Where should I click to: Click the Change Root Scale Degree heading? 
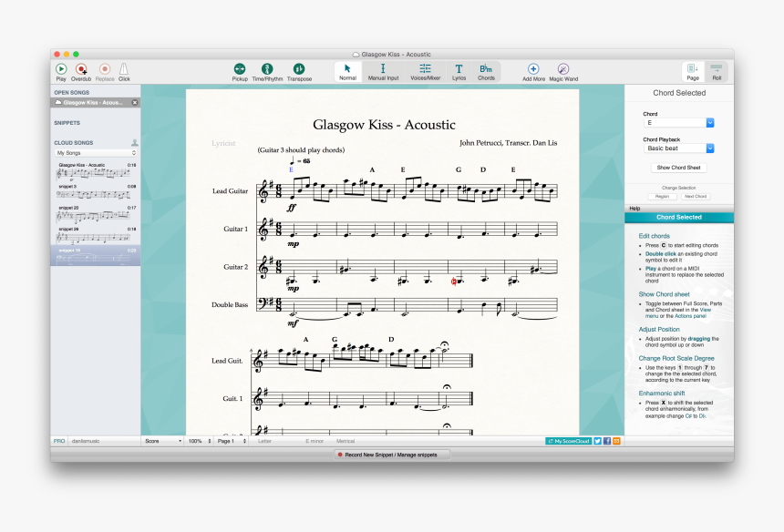[676, 358]
